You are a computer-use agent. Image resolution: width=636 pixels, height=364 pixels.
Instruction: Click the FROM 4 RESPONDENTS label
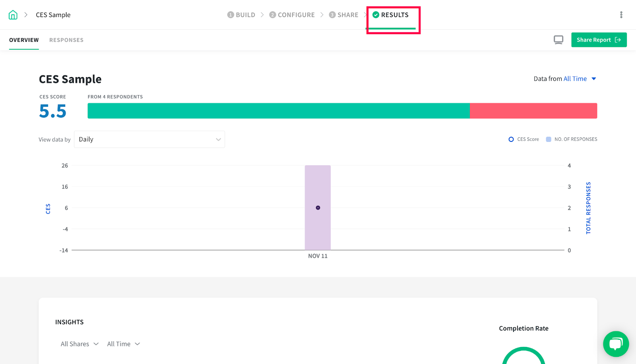click(115, 97)
